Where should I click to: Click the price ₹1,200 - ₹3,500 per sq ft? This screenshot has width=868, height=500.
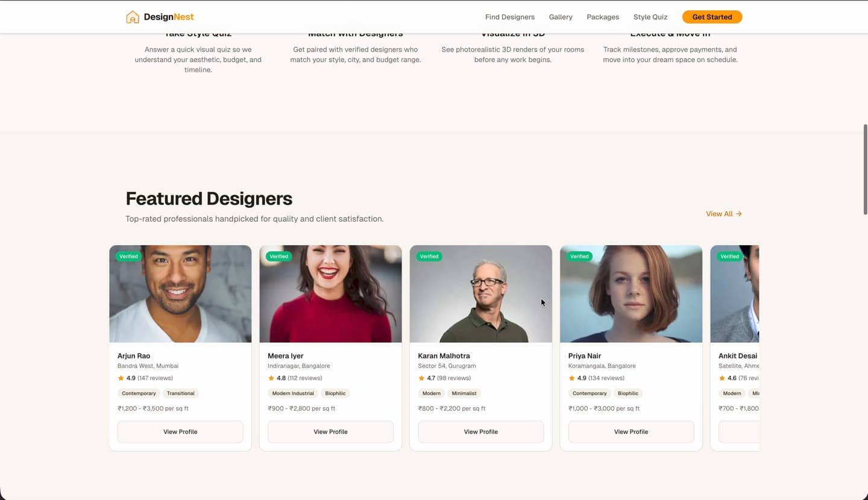point(153,408)
